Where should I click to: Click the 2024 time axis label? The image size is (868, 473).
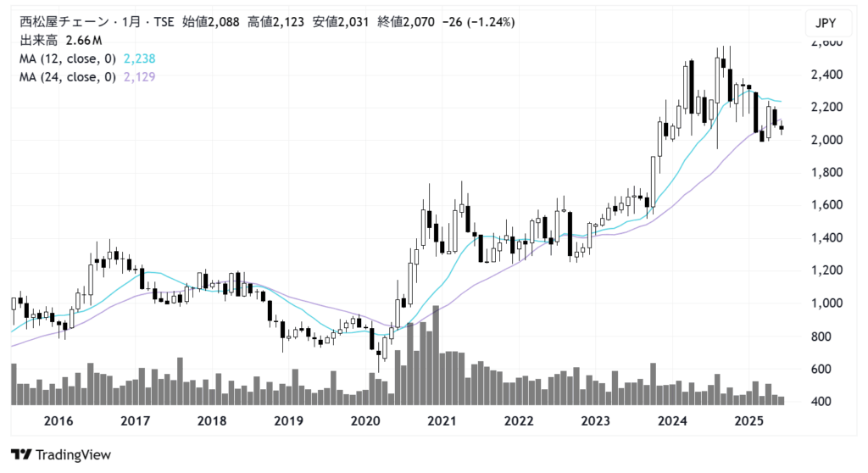pos(672,421)
